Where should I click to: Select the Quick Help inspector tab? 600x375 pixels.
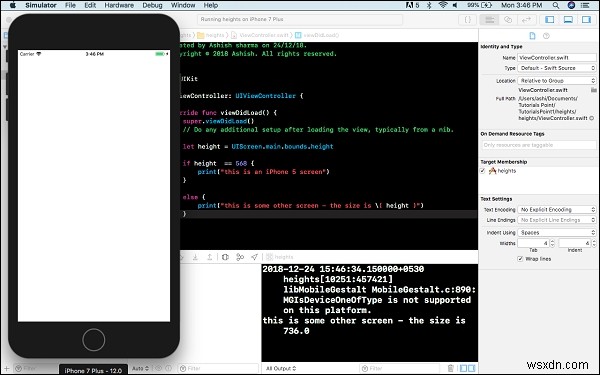tap(546, 36)
